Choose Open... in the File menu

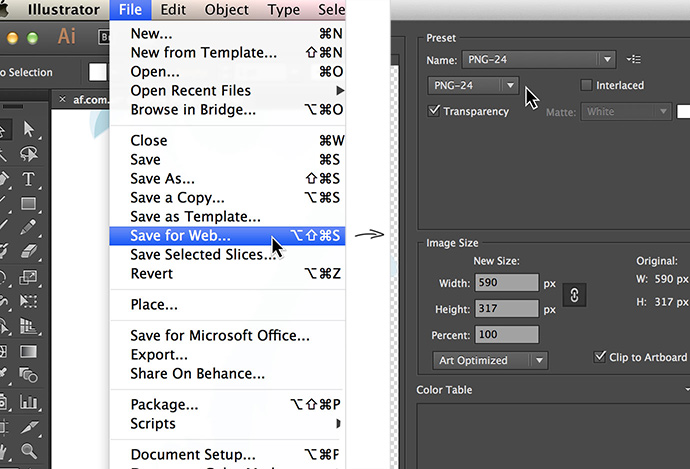click(x=227, y=71)
